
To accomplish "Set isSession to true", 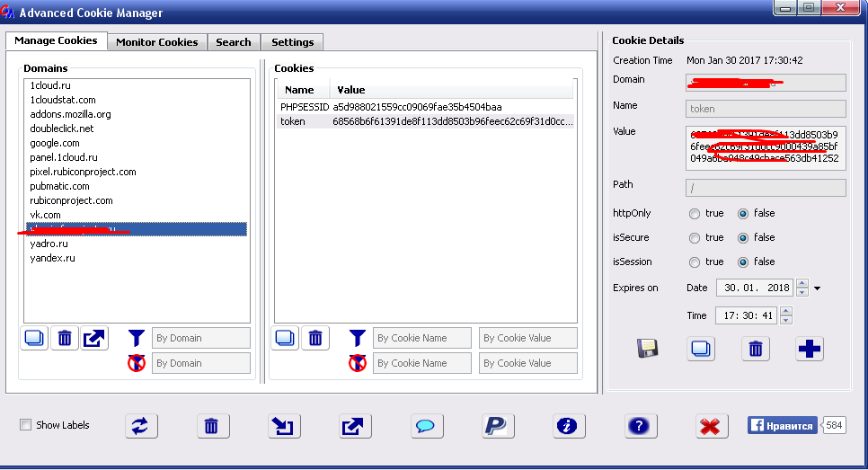I will 695,262.
